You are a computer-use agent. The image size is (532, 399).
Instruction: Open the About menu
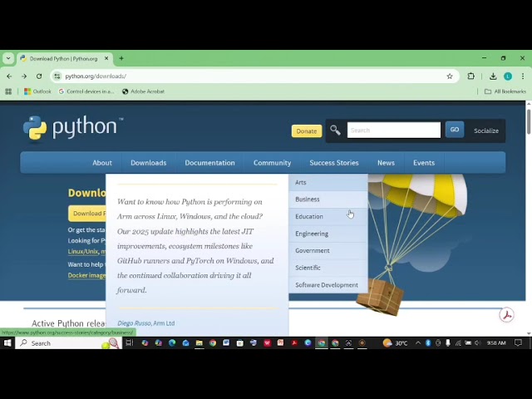(102, 163)
